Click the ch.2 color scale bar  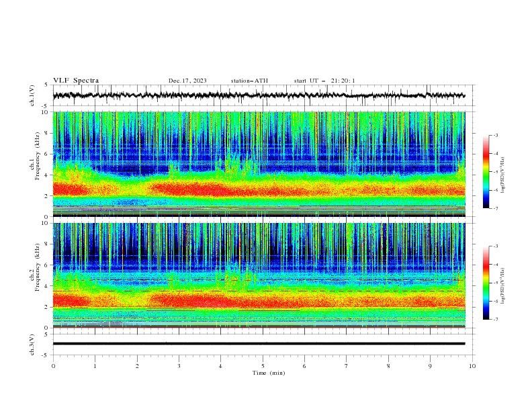coord(486,283)
